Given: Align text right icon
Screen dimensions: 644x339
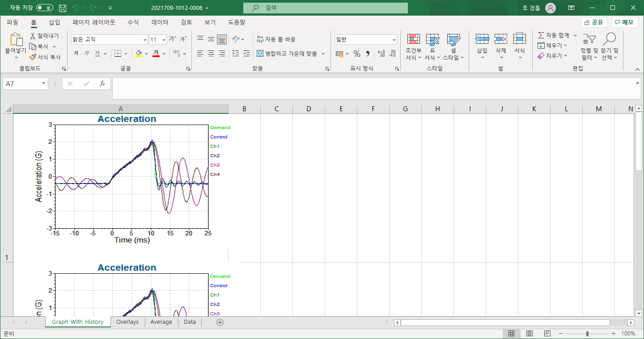Looking at the screenshot, I should (x=222, y=54).
